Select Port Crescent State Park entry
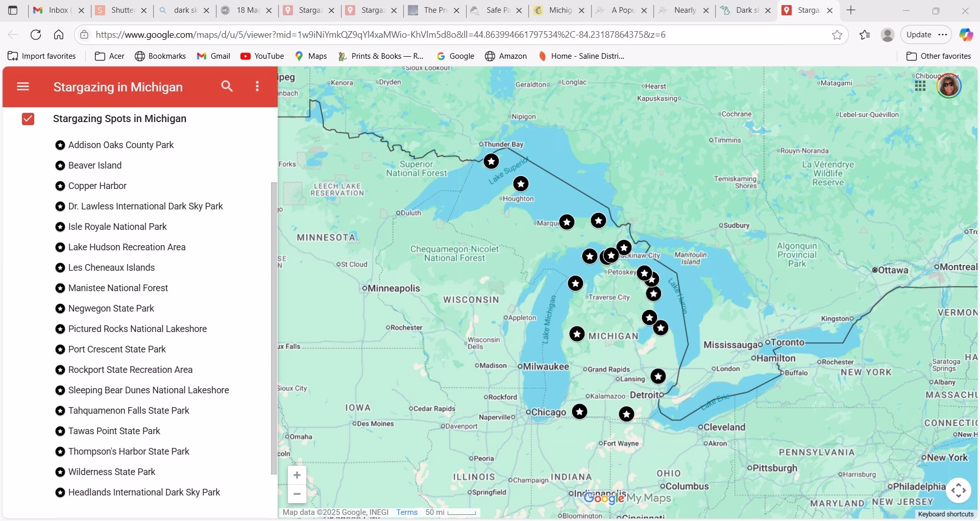This screenshot has height=521, width=980. [117, 349]
